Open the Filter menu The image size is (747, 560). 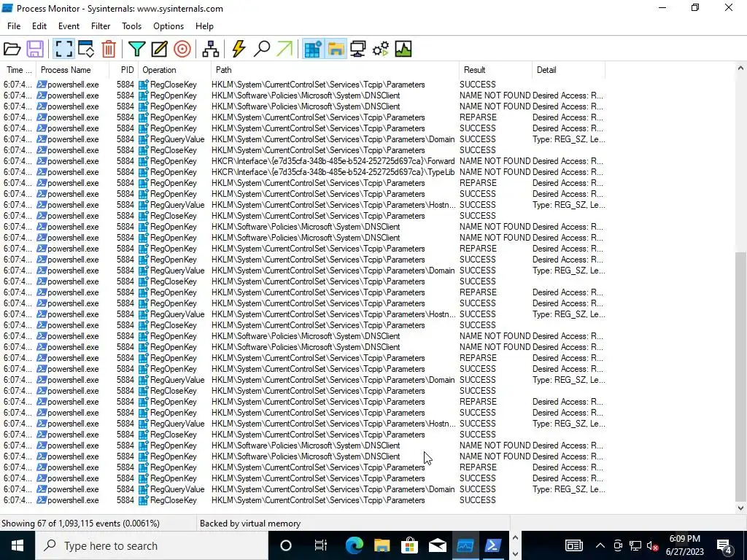101,26
